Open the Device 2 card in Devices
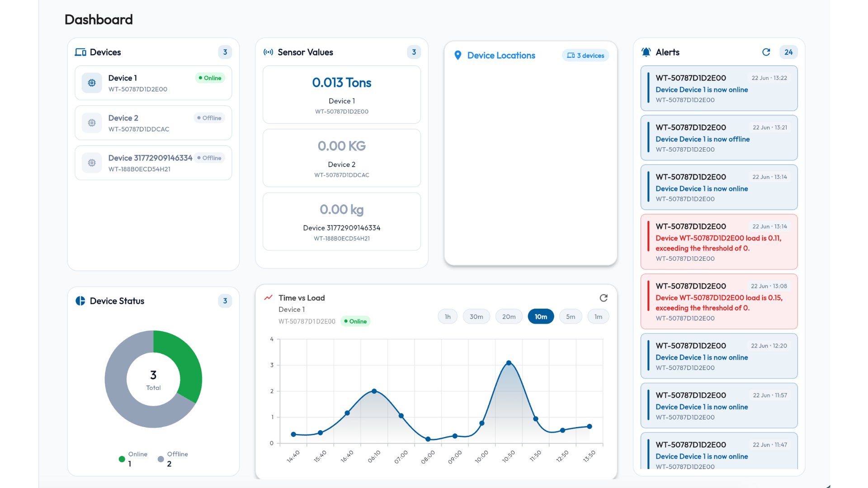 [153, 123]
